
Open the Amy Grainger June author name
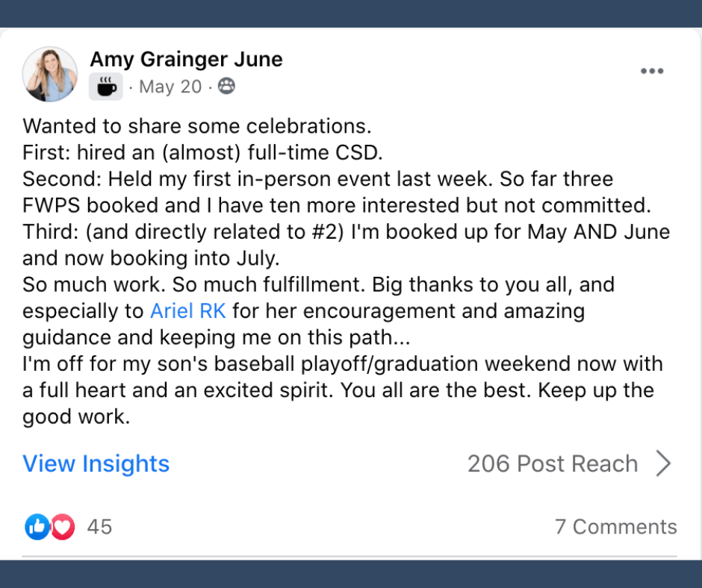coord(186,60)
